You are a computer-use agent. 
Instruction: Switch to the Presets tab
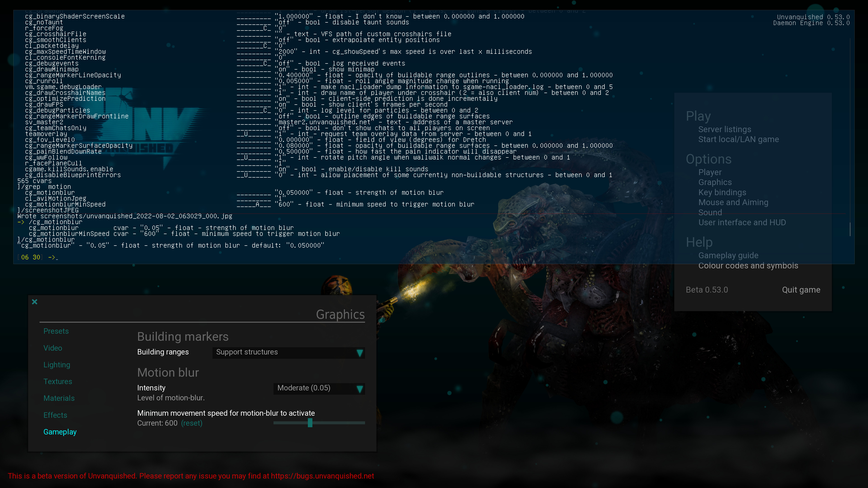[x=56, y=331]
